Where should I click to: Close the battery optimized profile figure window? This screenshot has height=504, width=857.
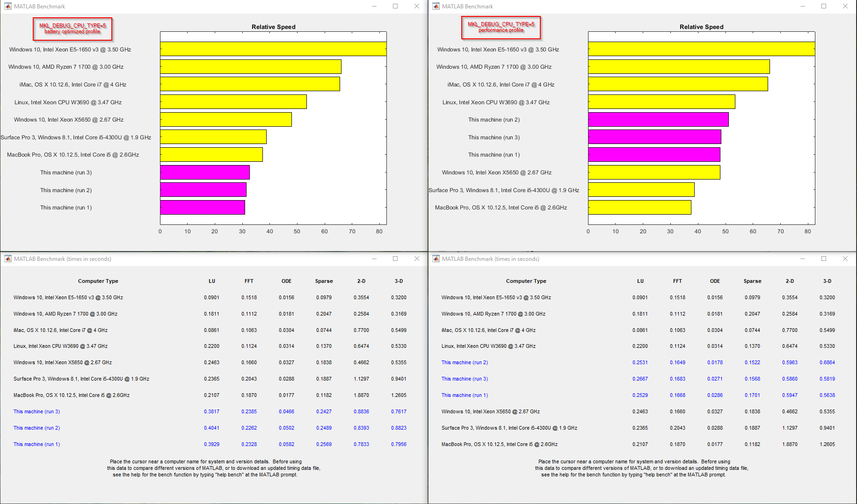(x=417, y=7)
